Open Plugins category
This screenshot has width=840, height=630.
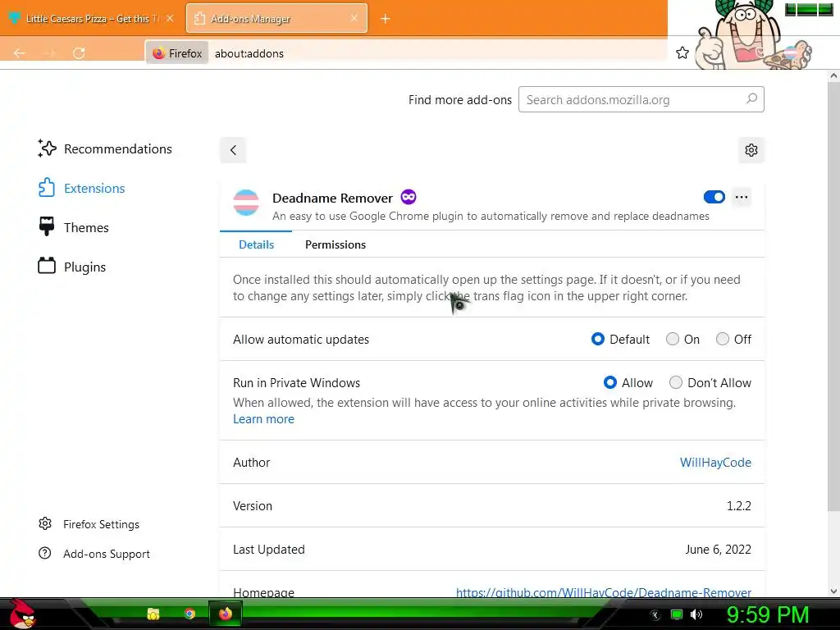coord(72,267)
